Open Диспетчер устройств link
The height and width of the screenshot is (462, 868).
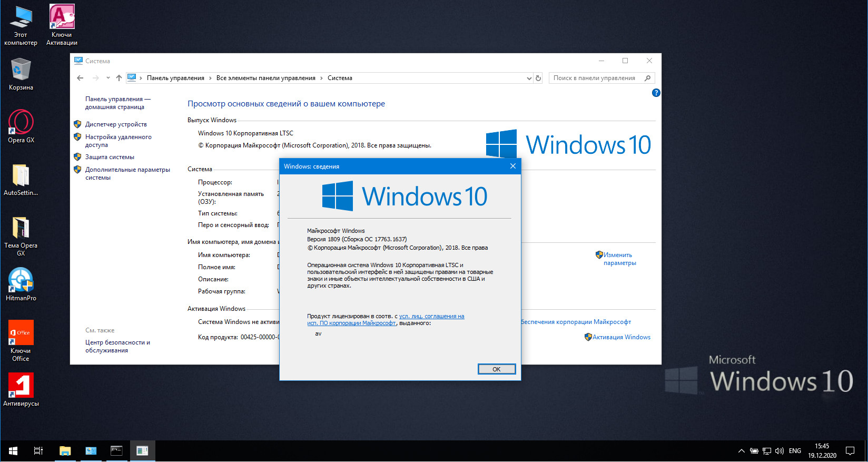(116, 124)
